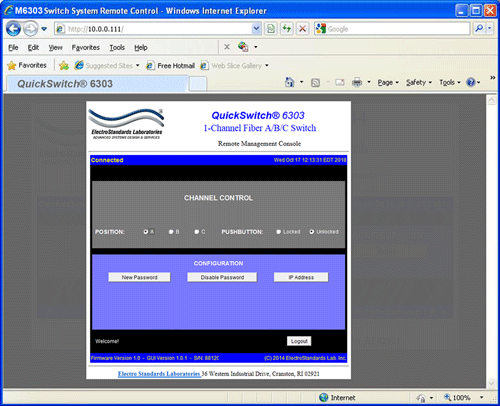Click the Disable Password button

point(222,277)
